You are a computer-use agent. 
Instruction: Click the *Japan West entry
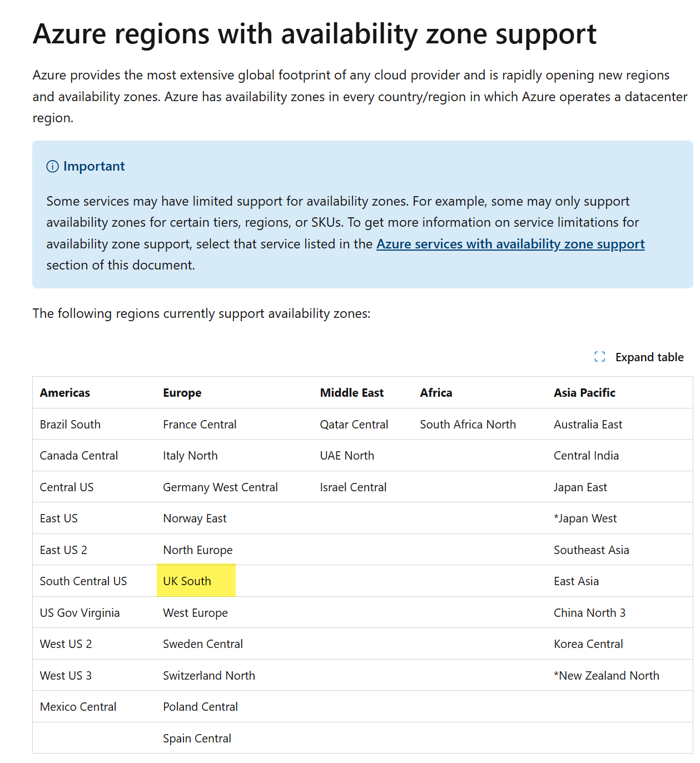[585, 518]
